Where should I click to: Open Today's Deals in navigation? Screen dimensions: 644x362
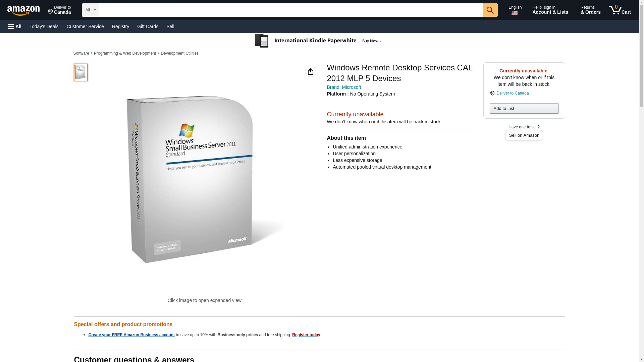[44, 26]
